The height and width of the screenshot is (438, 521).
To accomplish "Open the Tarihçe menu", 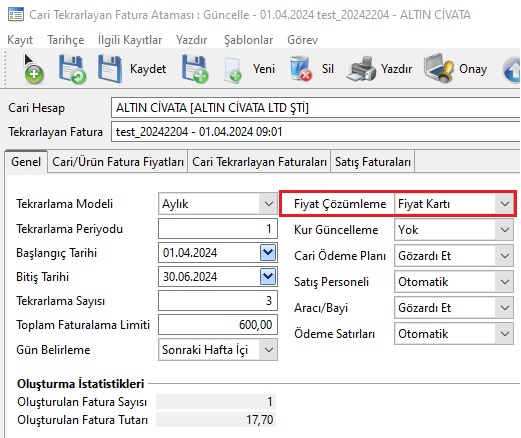I will pyautogui.click(x=66, y=40).
